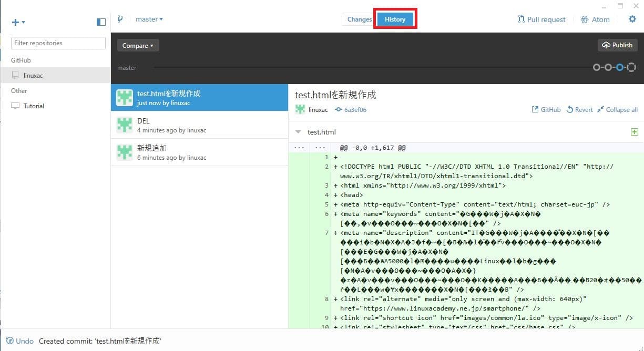
Task: Toggle the repository sidebar panel icon
Action: pyautogui.click(x=101, y=22)
